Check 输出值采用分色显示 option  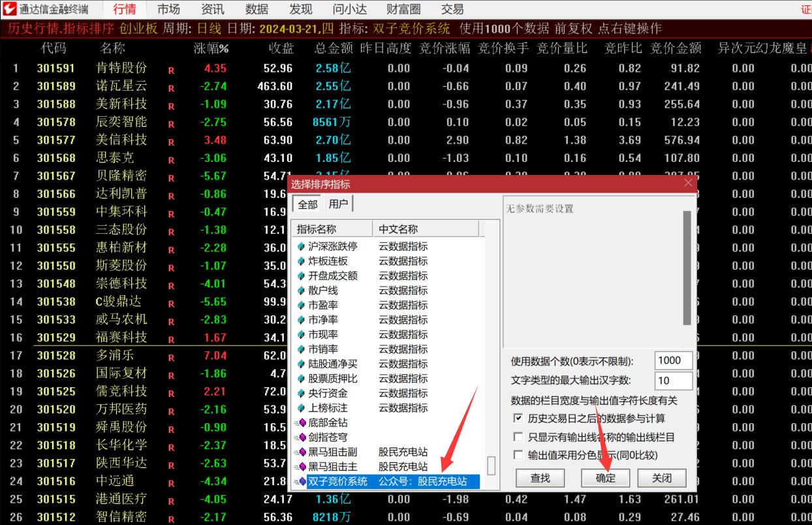pyautogui.click(x=518, y=455)
